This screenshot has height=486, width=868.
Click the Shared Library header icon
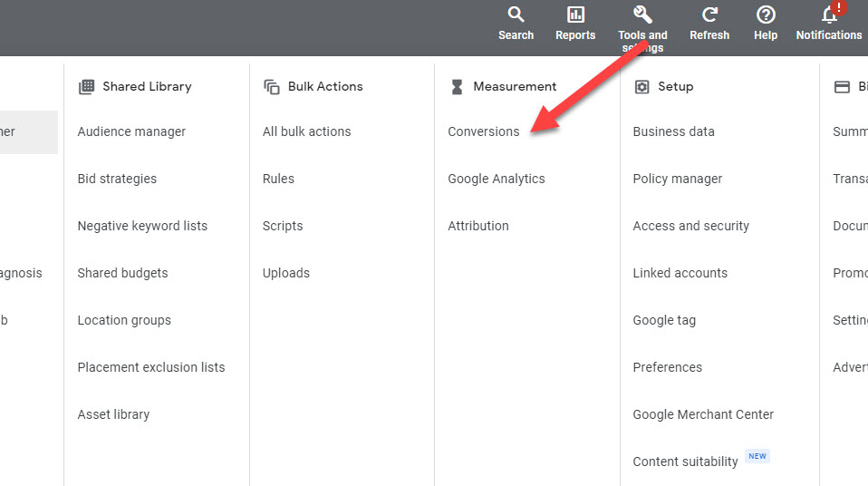click(86, 87)
